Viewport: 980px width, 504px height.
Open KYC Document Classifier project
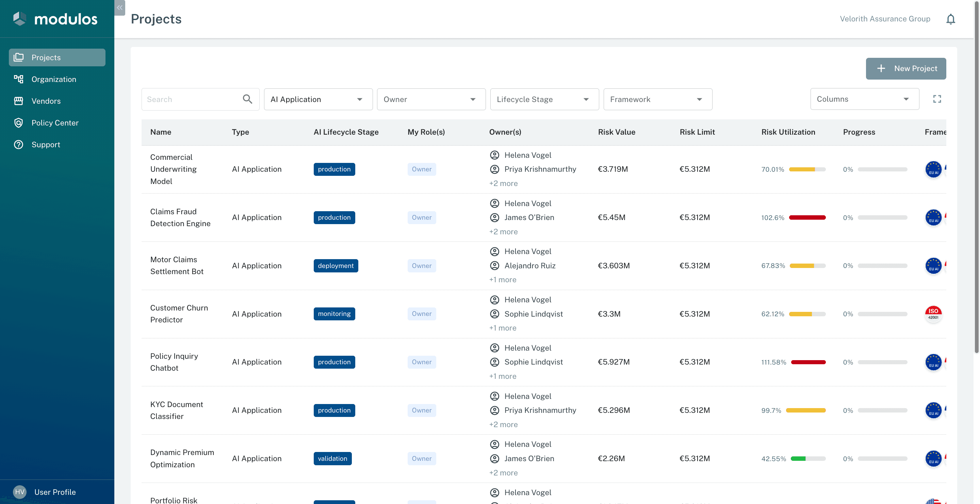(177, 410)
